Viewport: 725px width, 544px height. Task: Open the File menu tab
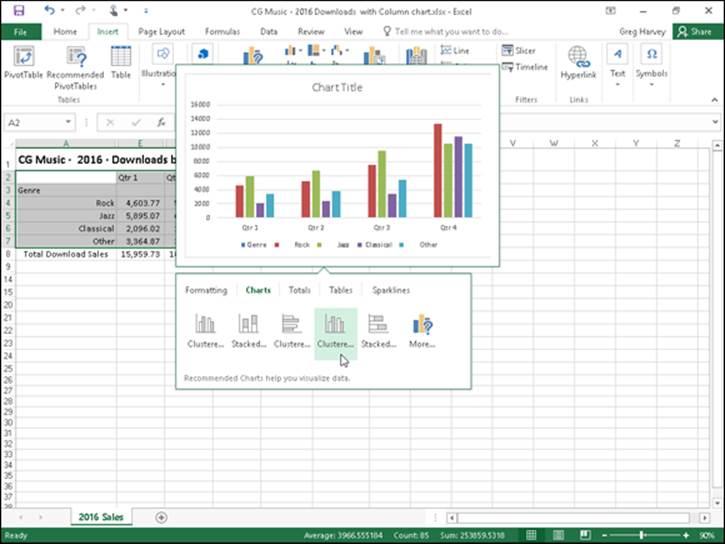click(21, 32)
